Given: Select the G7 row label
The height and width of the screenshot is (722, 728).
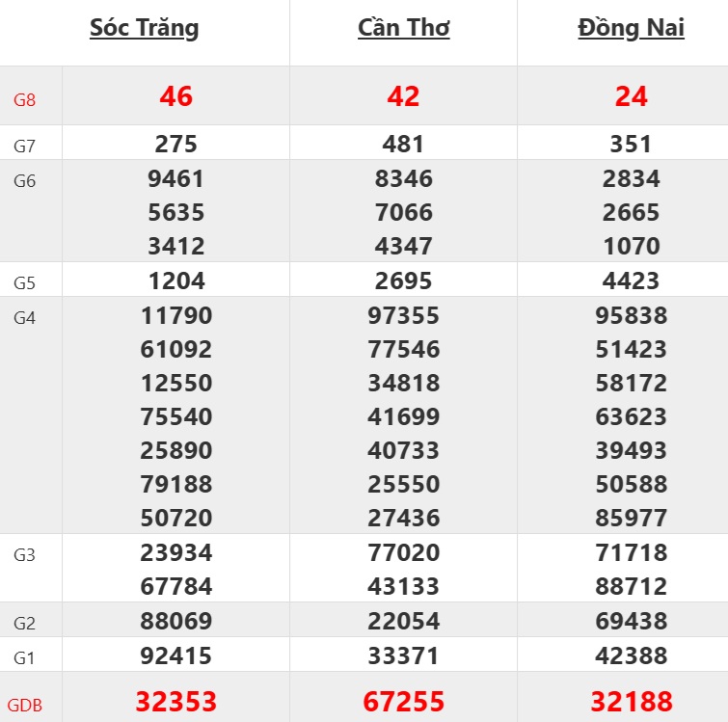Looking at the screenshot, I should click(25, 147).
